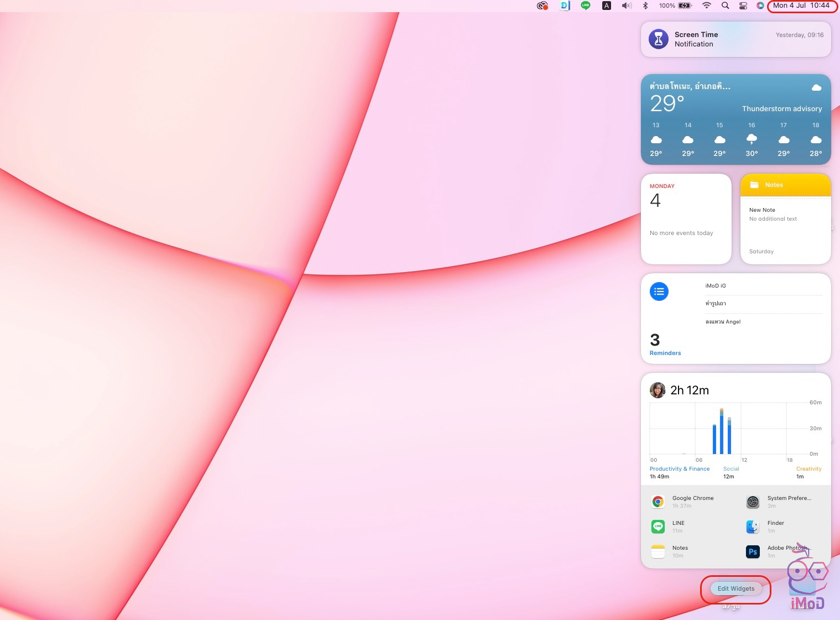Click the System Preferences icon in the usage list
This screenshot has height=620, width=840.
[x=753, y=502]
